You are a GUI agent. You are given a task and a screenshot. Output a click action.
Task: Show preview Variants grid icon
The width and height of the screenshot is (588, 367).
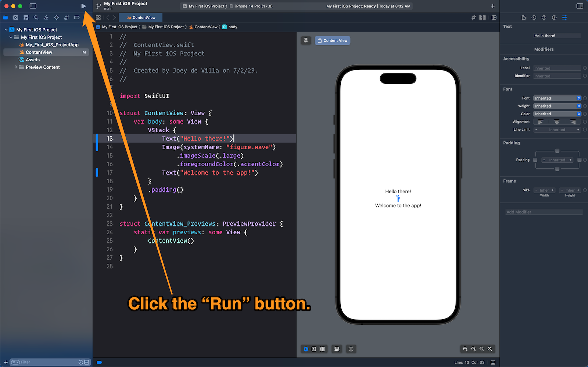[322, 349]
